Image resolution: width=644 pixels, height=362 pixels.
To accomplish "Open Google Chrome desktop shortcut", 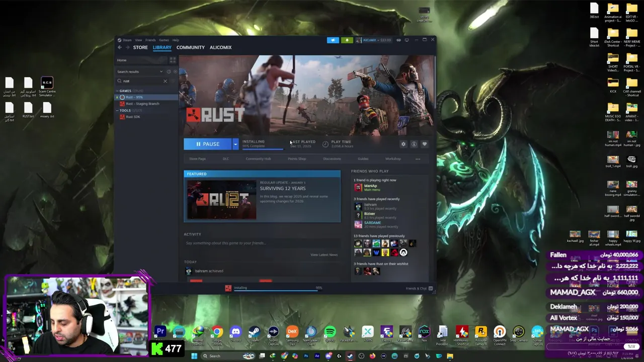I will (x=217, y=334).
